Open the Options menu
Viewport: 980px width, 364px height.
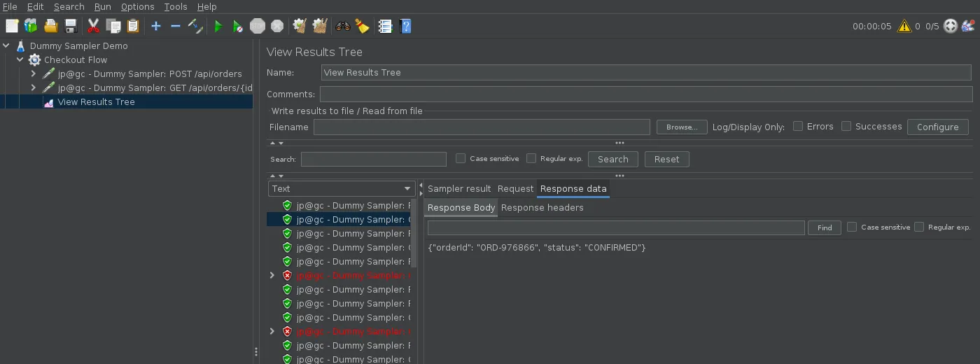pyautogui.click(x=137, y=6)
